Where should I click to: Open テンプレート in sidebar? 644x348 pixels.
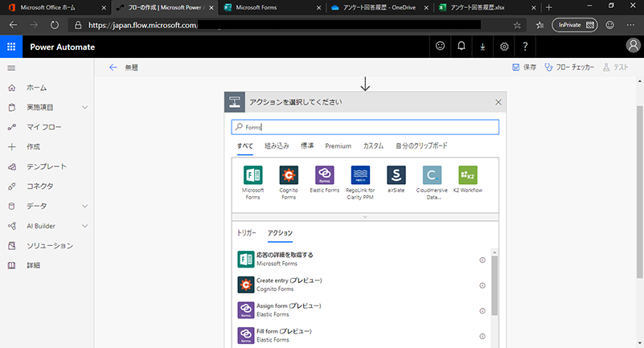47,166
